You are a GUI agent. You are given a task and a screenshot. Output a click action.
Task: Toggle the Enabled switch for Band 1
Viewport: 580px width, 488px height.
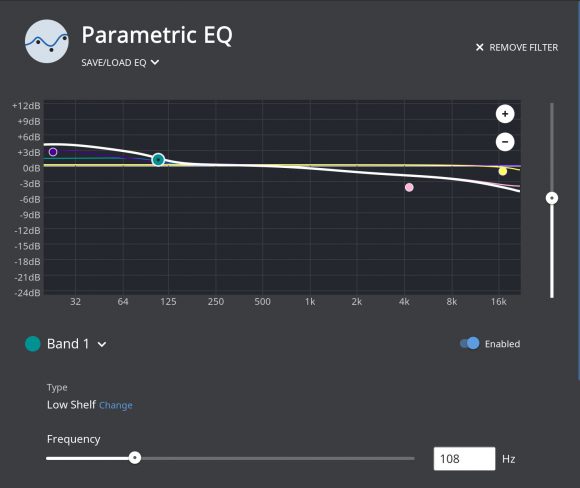point(469,344)
